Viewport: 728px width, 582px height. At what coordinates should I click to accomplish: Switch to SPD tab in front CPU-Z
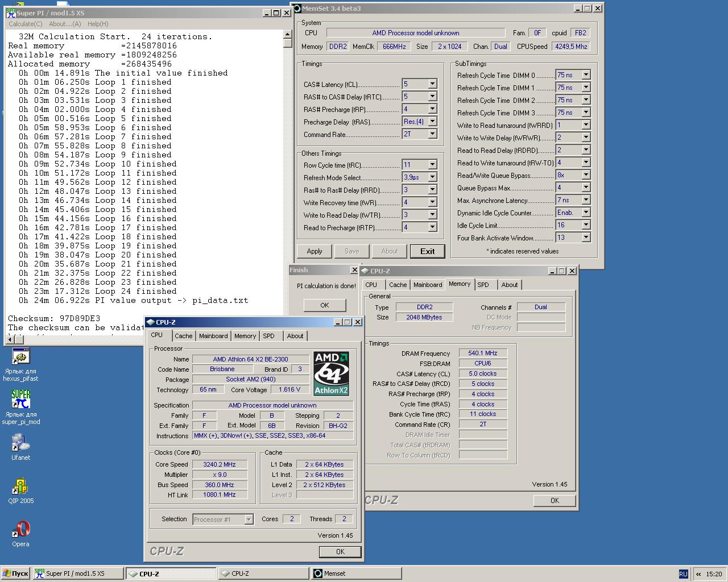[x=269, y=336]
